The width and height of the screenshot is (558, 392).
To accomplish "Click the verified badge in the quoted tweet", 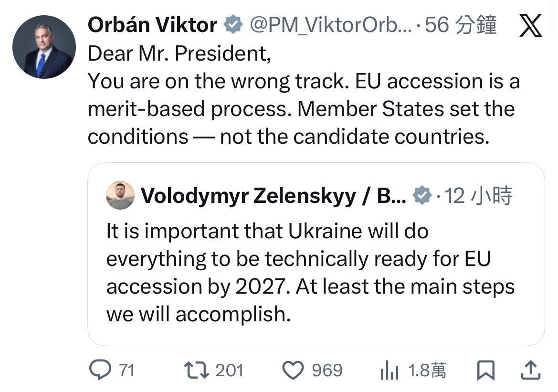I will (x=422, y=196).
